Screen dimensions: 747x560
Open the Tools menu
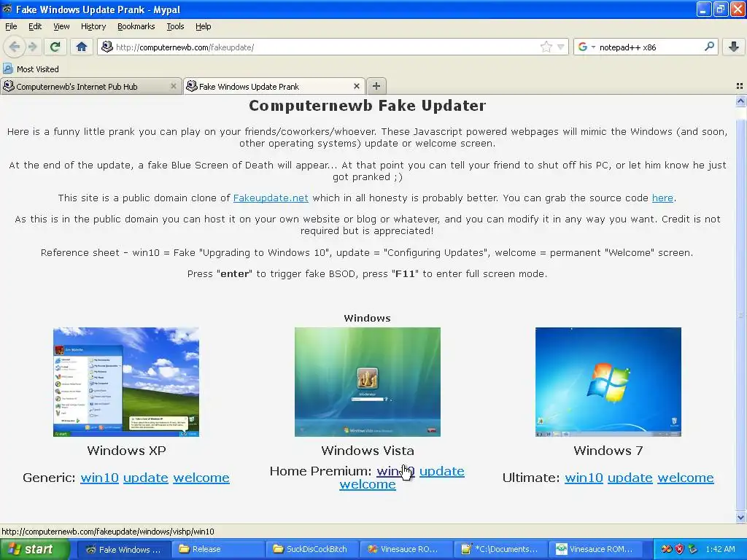[x=175, y=26]
